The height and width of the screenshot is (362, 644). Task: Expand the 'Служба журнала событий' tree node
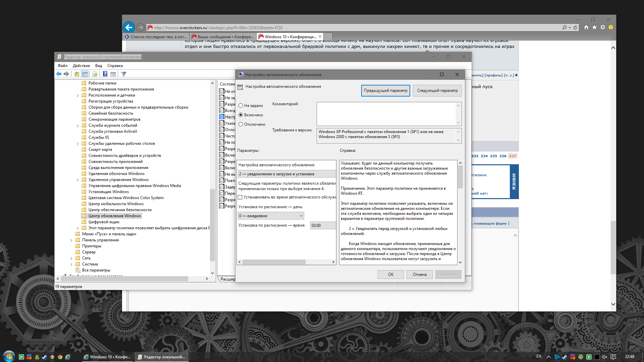(78, 126)
